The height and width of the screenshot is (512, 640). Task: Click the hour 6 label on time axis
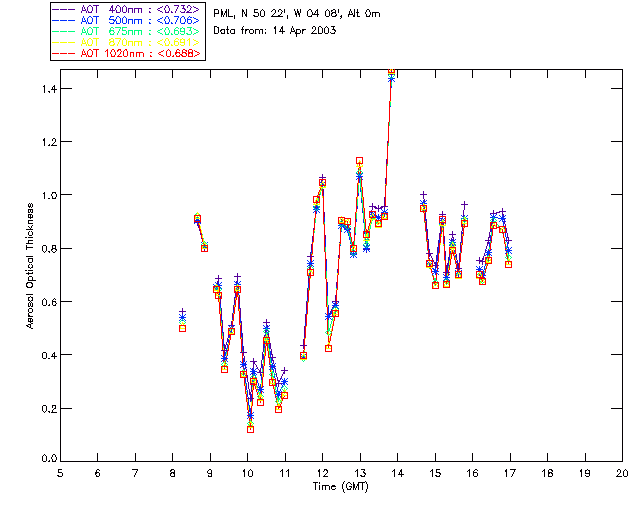[x=98, y=473]
